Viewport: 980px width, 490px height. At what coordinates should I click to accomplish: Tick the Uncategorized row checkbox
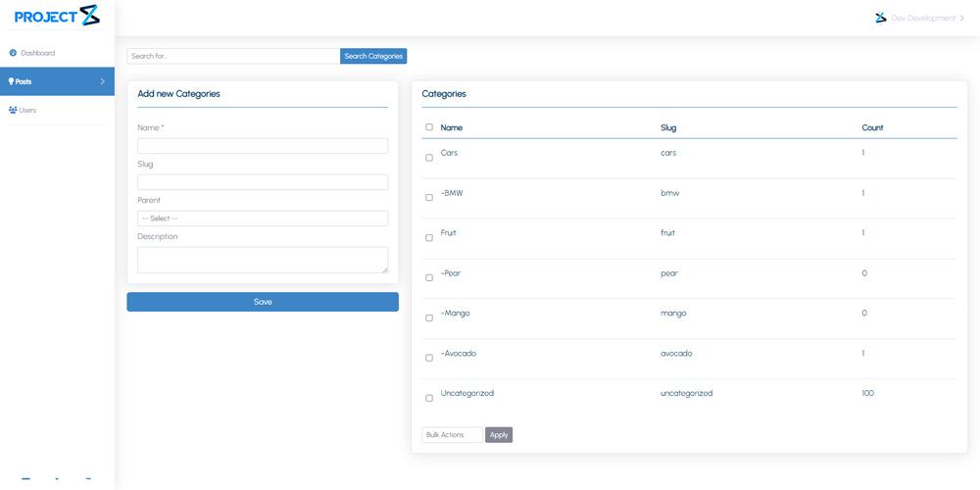click(429, 398)
